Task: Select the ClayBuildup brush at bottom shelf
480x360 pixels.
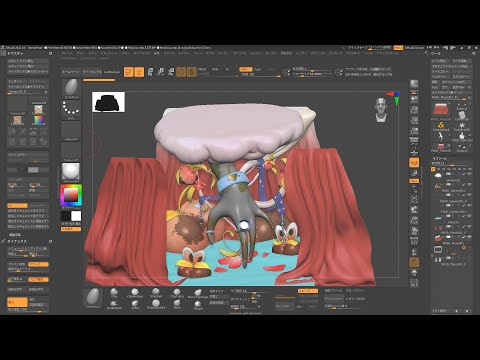Action: (x=135, y=293)
